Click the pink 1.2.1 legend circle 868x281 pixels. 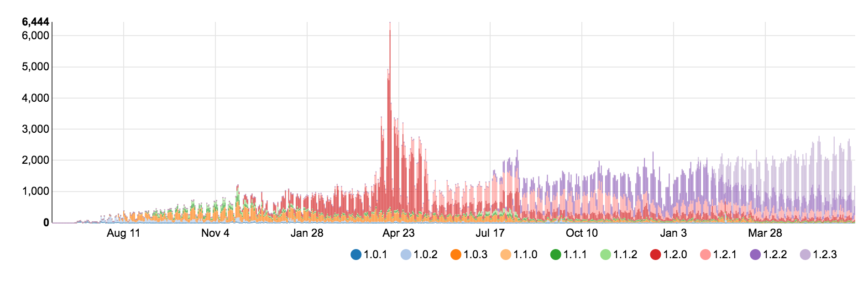pos(705,255)
